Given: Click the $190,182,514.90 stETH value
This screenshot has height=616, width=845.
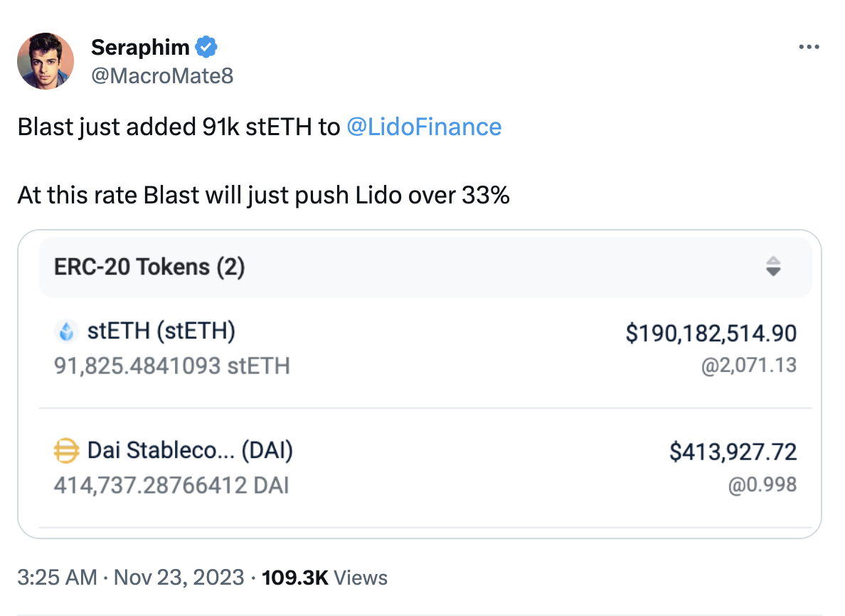Looking at the screenshot, I should [711, 333].
